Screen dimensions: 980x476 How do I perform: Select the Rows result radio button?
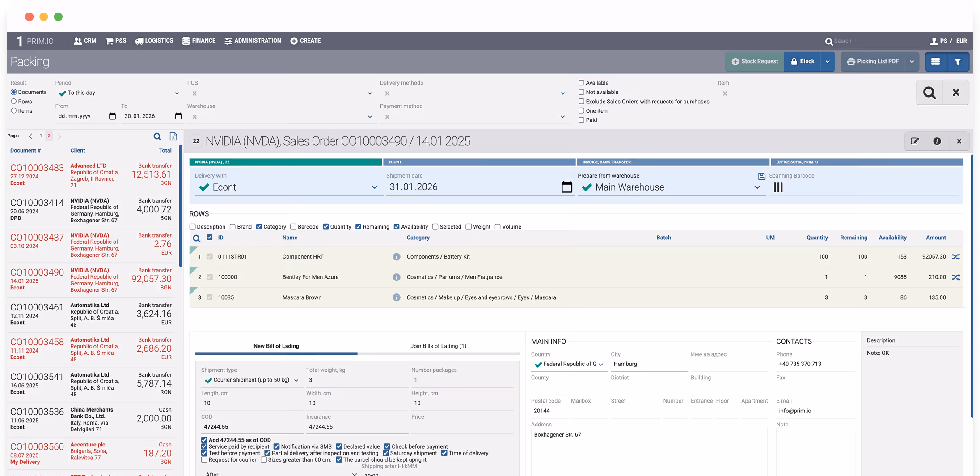[14, 102]
